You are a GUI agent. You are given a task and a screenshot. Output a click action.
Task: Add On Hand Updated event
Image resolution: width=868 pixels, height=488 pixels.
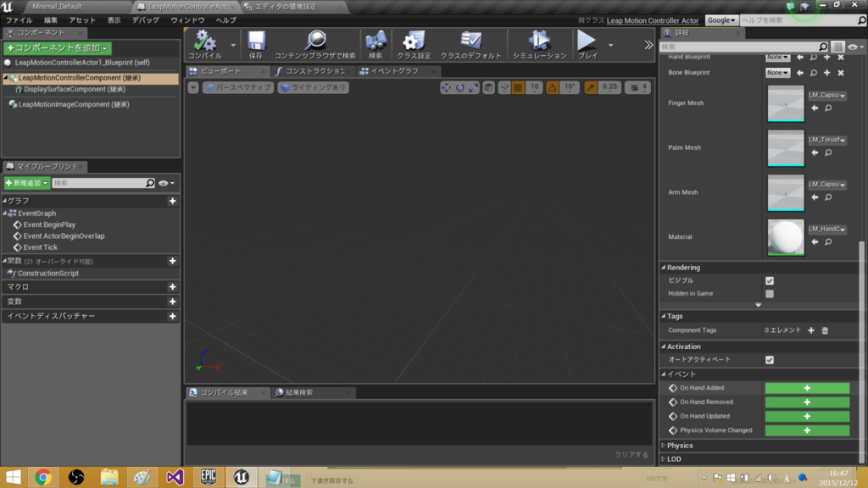807,416
